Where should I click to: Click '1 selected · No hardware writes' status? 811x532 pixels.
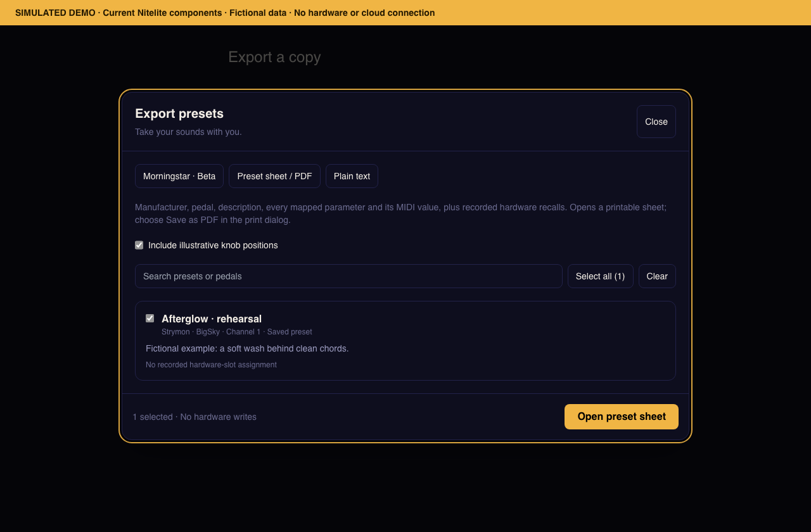(x=195, y=417)
